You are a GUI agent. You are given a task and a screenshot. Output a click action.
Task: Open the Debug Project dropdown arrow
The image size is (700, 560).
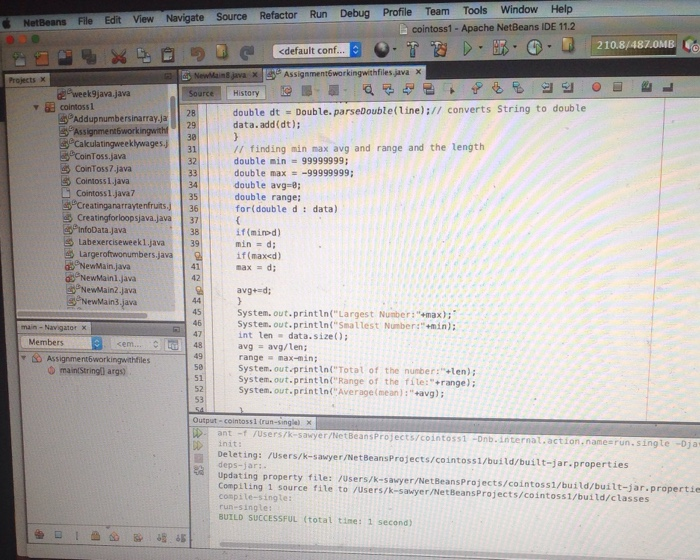515,46
